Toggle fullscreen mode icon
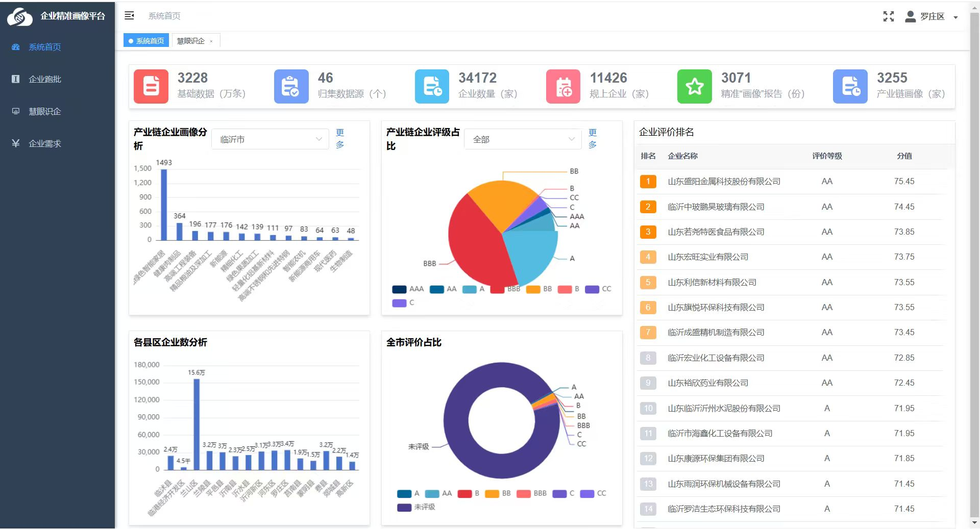This screenshot has height=529, width=980. click(x=888, y=16)
